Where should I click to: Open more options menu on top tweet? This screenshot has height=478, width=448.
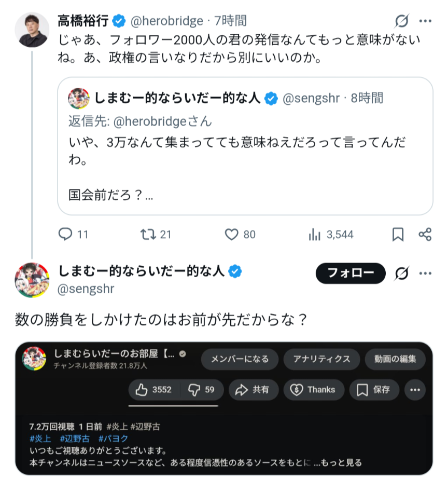(x=425, y=21)
